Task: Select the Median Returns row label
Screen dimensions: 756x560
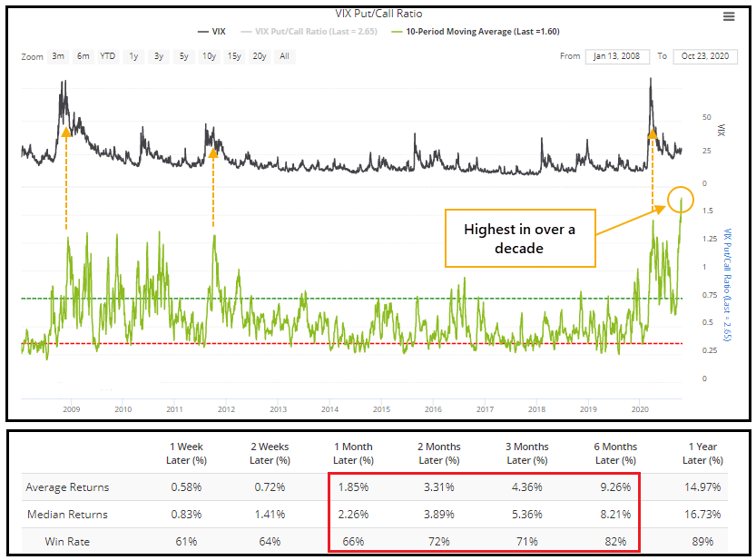Action: (x=67, y=515)
